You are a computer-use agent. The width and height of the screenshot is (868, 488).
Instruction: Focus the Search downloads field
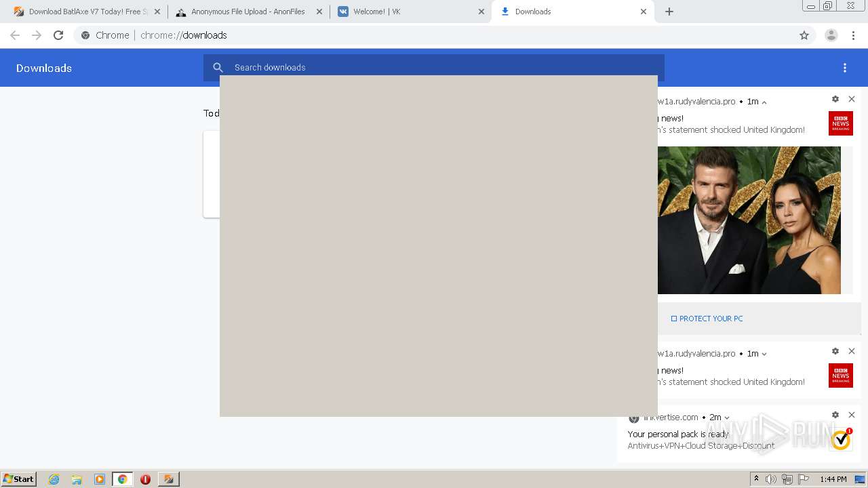point(434,67)
